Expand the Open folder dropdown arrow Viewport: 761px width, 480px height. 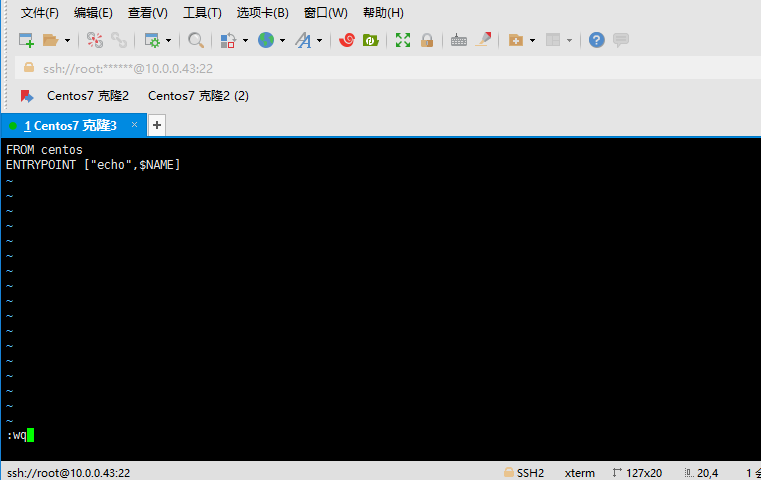tap(67, 40)
